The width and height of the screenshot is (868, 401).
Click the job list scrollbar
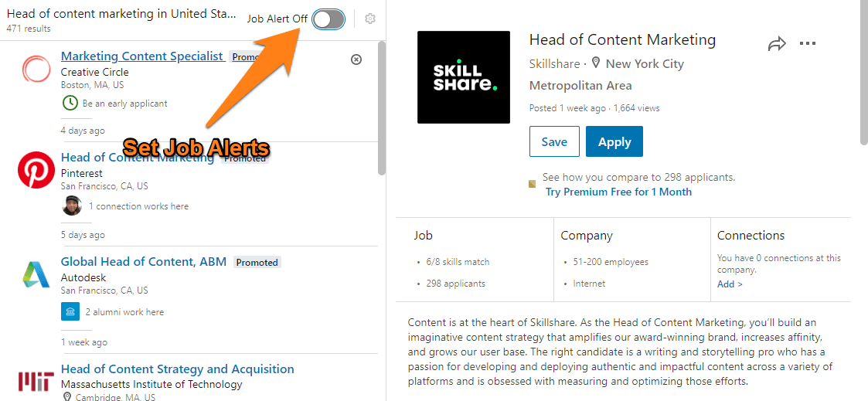click(381, 108)
